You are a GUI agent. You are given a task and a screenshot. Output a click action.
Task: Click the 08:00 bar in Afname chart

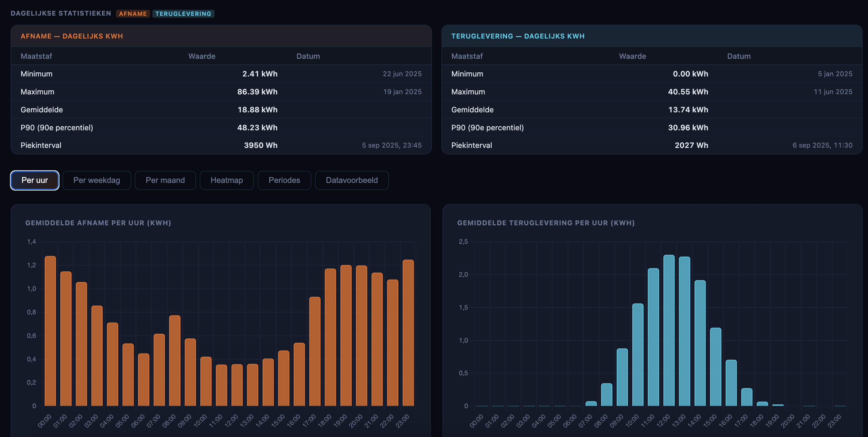click(175, 361)
